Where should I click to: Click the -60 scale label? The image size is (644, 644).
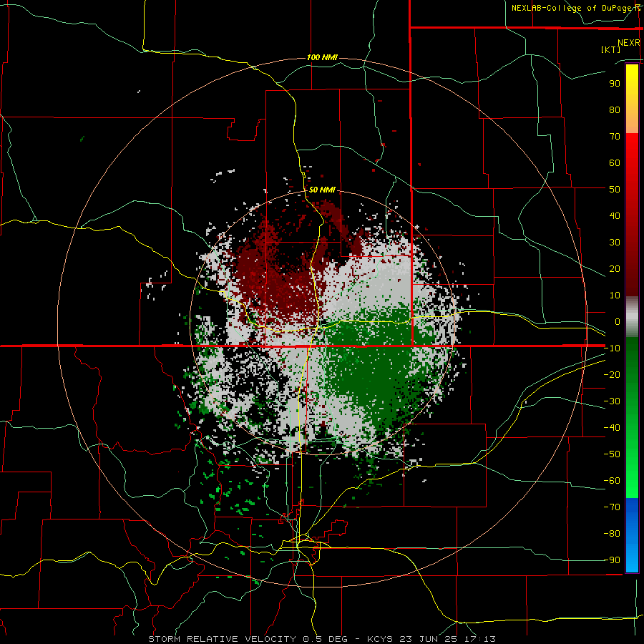(x=612, y=481)
